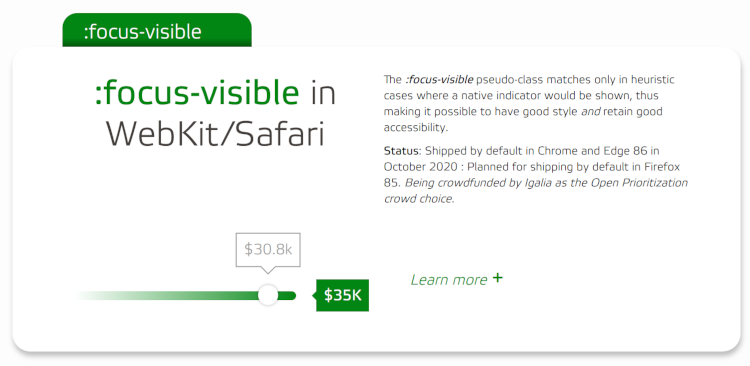Click the middle of the green progress track

pyautogui.click(x=186, y=296)
